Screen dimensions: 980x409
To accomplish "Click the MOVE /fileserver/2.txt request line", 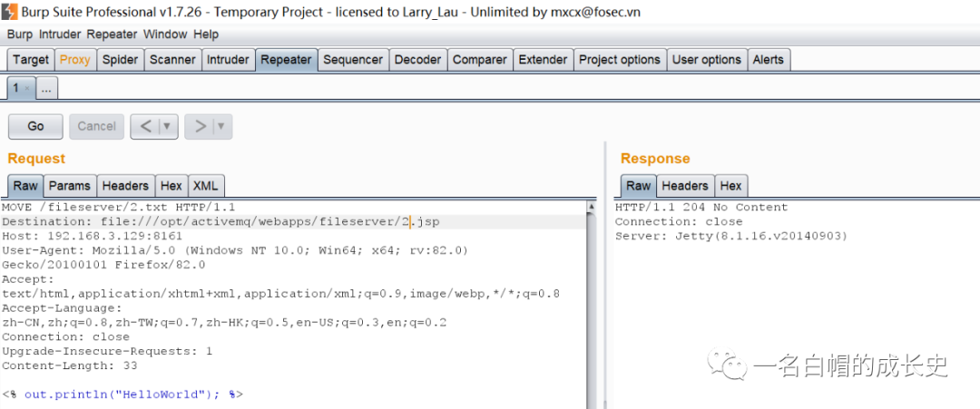I will point(119,207).
